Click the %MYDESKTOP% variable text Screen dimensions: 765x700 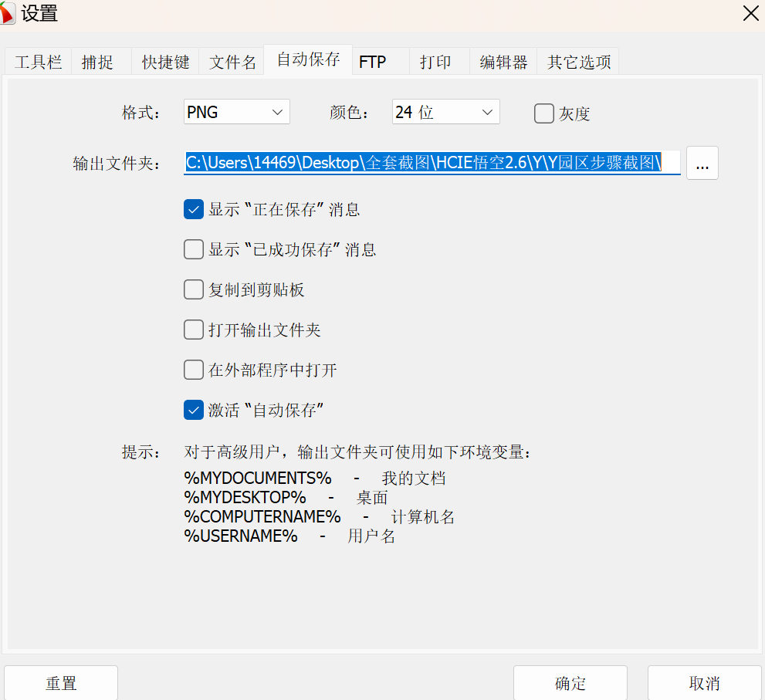245,497
